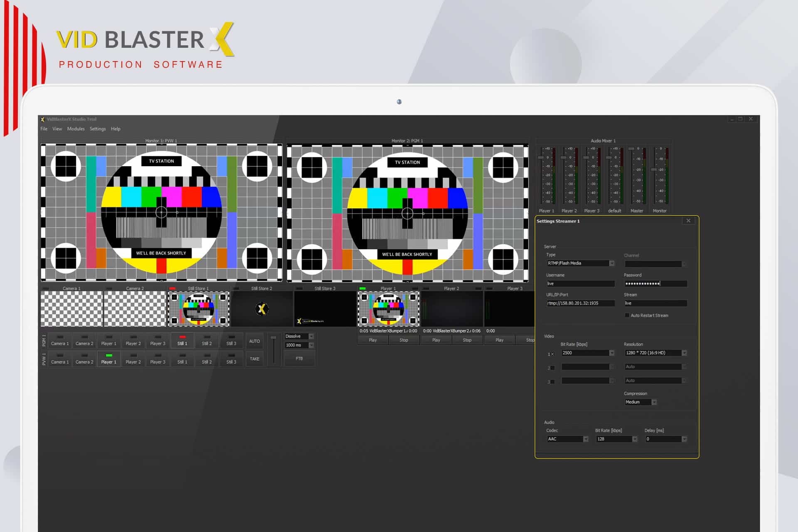Select the Player 2 dark thumbnail
798x532 pixels.
pos(452,308)
